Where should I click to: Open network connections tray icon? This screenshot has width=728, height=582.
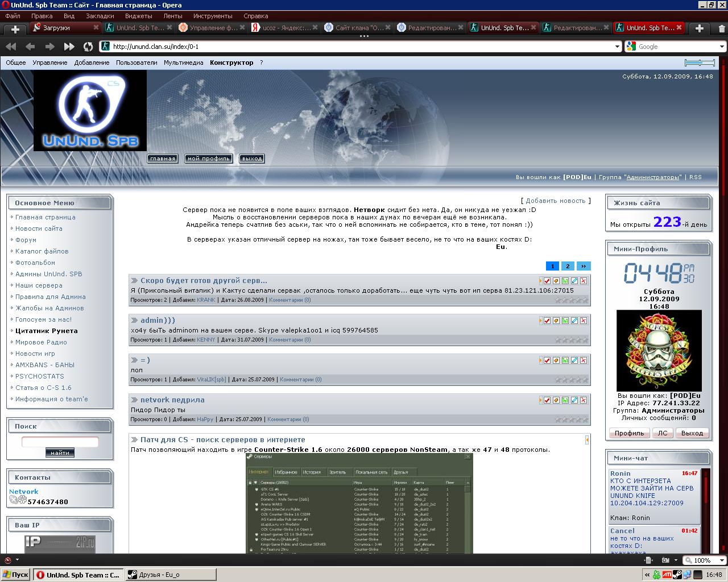[x=687, y=575]
